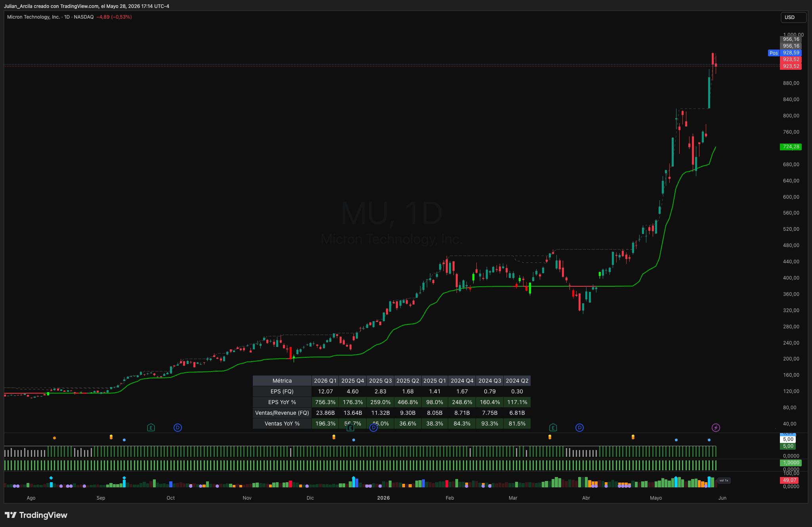Click the 23.86B revenue cell
Viewport: 812px width, 527px height.
coord(325,413)
